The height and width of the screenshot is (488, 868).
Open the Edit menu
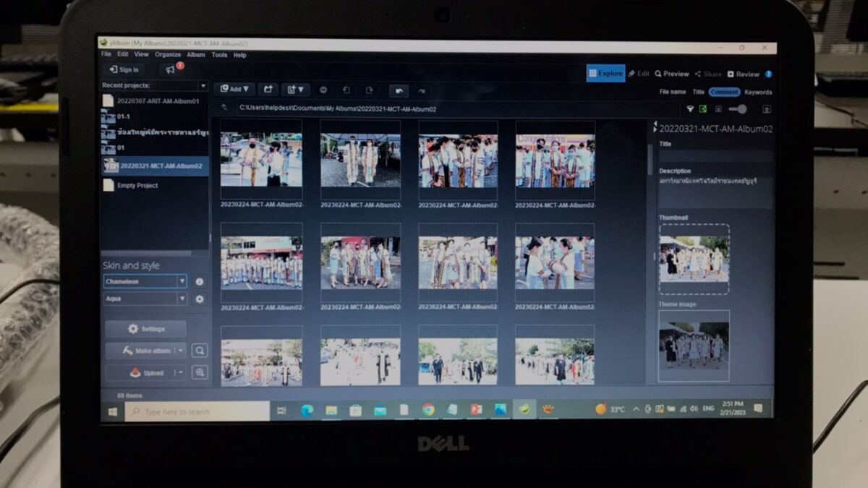pos(123,54)
